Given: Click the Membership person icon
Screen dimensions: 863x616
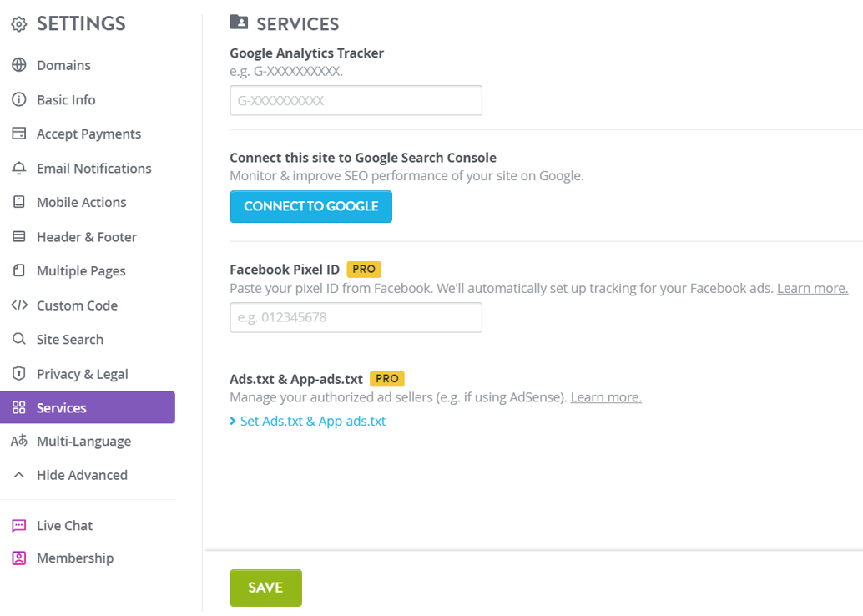Looking at the screenshot, I should [19, 558].
